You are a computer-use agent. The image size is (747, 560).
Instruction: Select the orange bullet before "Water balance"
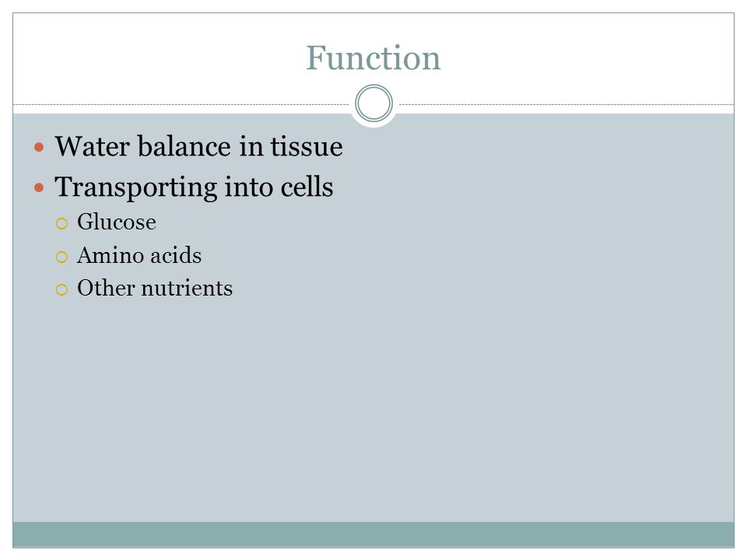(39, 147)
